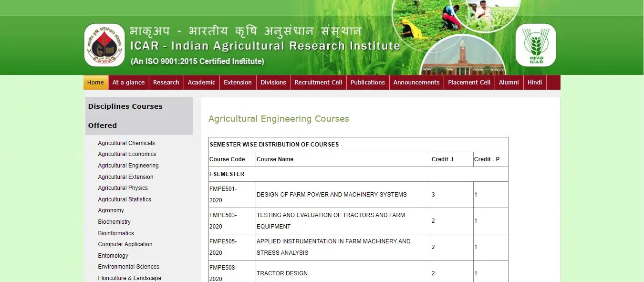The width and height of the screenshot is (644, 282).
Task: Open the Extension menu item
Action: (238, 82)
